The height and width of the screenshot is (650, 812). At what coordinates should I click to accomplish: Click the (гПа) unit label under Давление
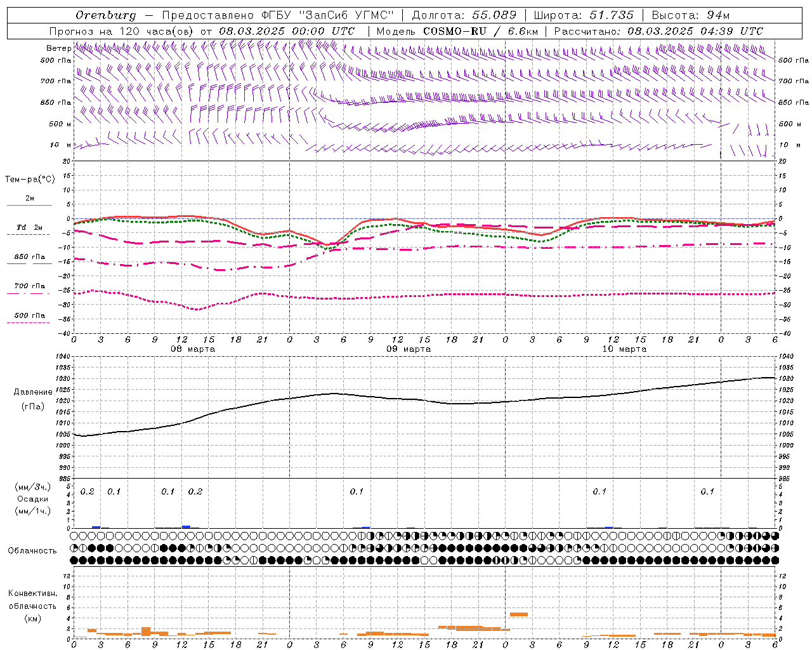click(x=33, y=407)
